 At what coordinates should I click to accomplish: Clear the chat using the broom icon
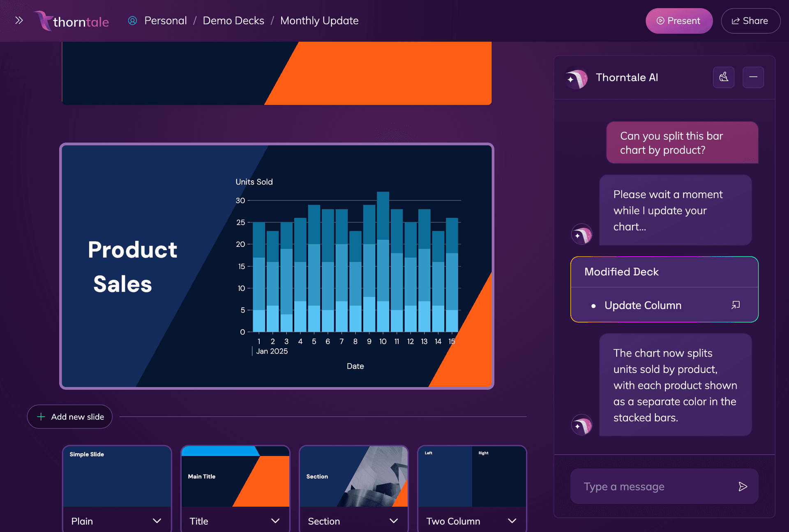[724, 77]
